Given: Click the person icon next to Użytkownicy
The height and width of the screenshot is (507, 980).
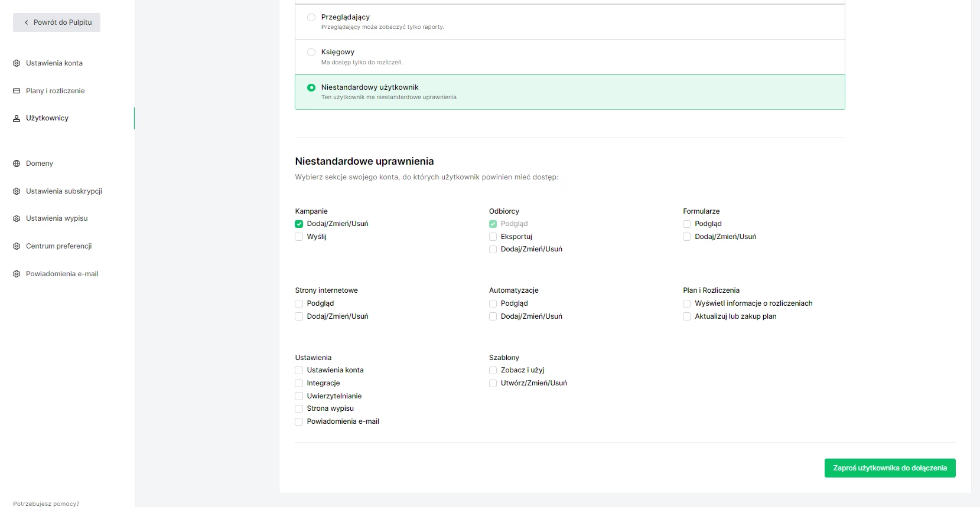Looking at the screenshot, I should [x=17, y=118].
